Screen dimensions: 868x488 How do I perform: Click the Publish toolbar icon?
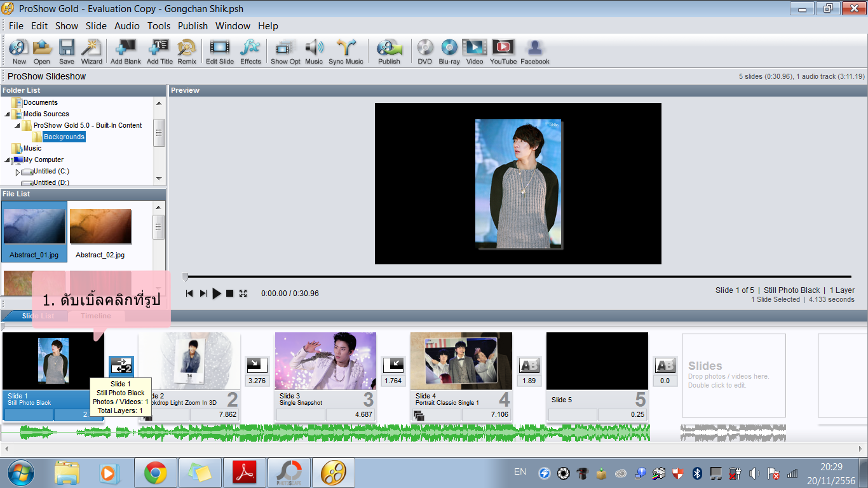tap(389, 51)
